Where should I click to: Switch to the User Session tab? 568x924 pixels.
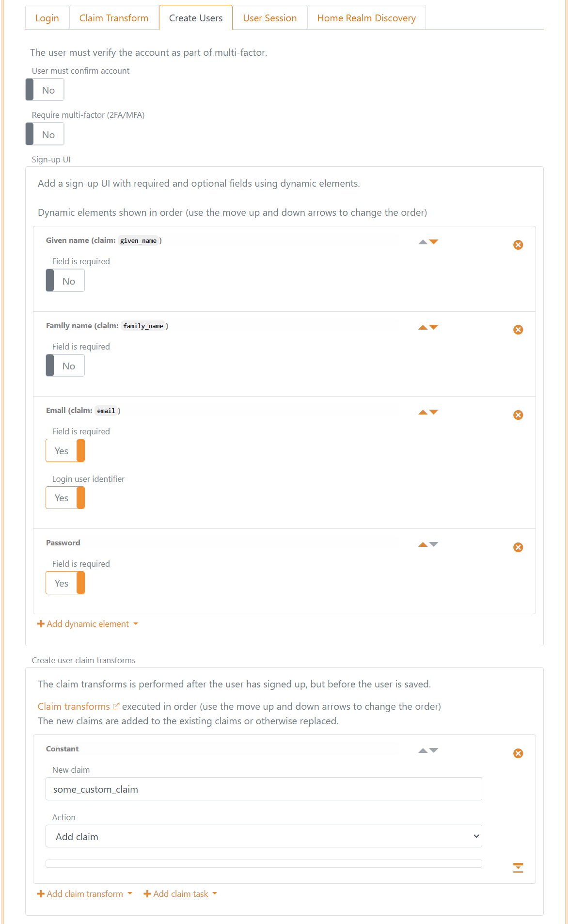270,17
